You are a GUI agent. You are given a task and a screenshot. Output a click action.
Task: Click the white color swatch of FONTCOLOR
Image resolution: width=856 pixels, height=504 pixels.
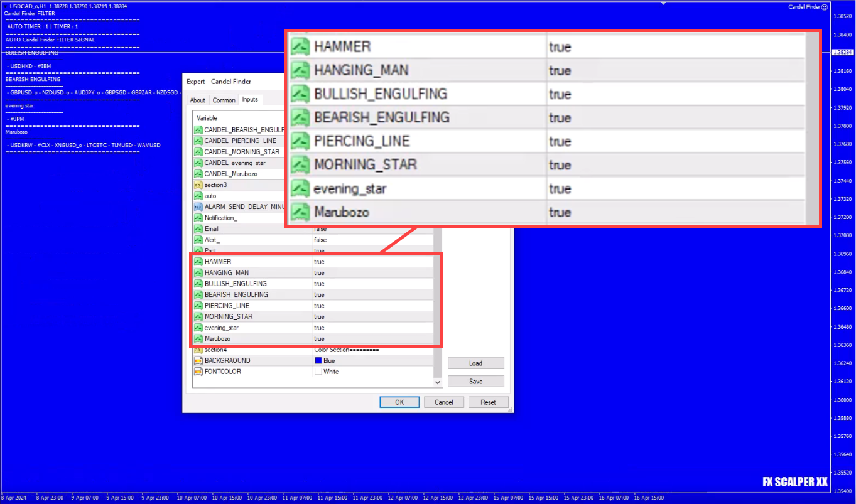(318, 372)
